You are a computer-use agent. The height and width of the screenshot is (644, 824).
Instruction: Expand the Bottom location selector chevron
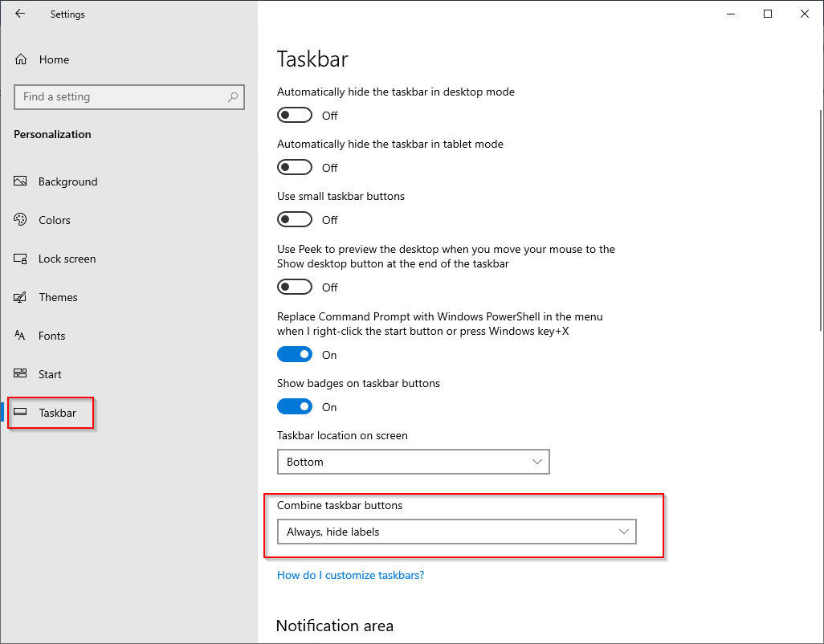(x=537, y=462)
